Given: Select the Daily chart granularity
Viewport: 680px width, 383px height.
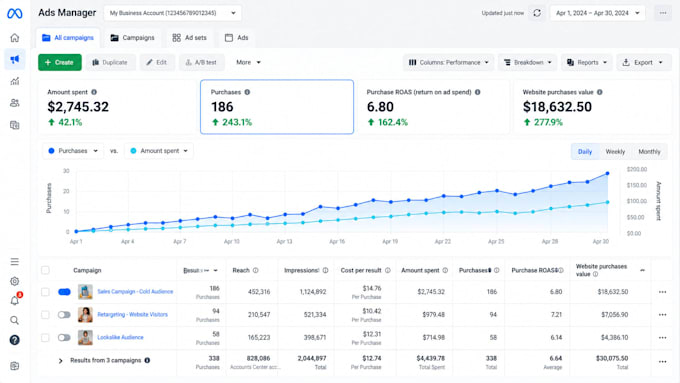Looking at the screenshot, I should (585, 151).
